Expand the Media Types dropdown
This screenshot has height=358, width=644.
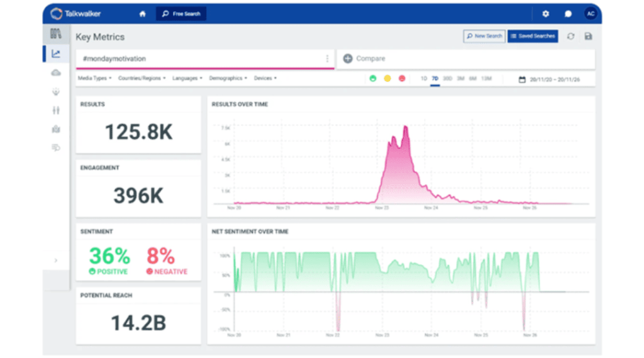click(94, 79)
